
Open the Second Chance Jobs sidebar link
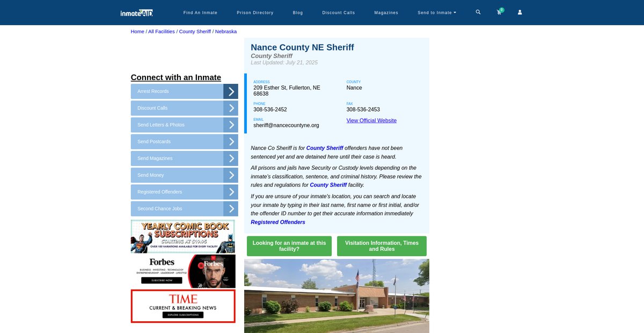177,208
